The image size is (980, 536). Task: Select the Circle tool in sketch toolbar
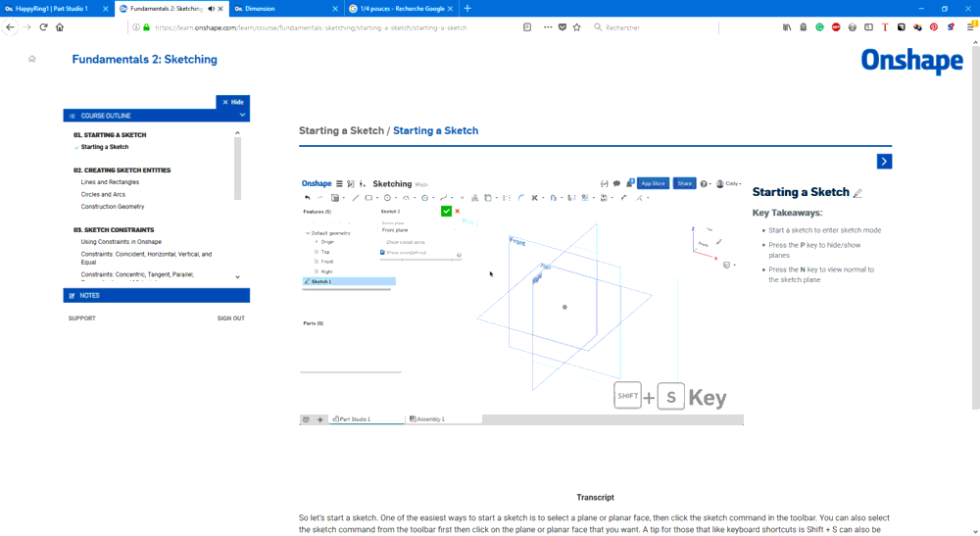387,198
